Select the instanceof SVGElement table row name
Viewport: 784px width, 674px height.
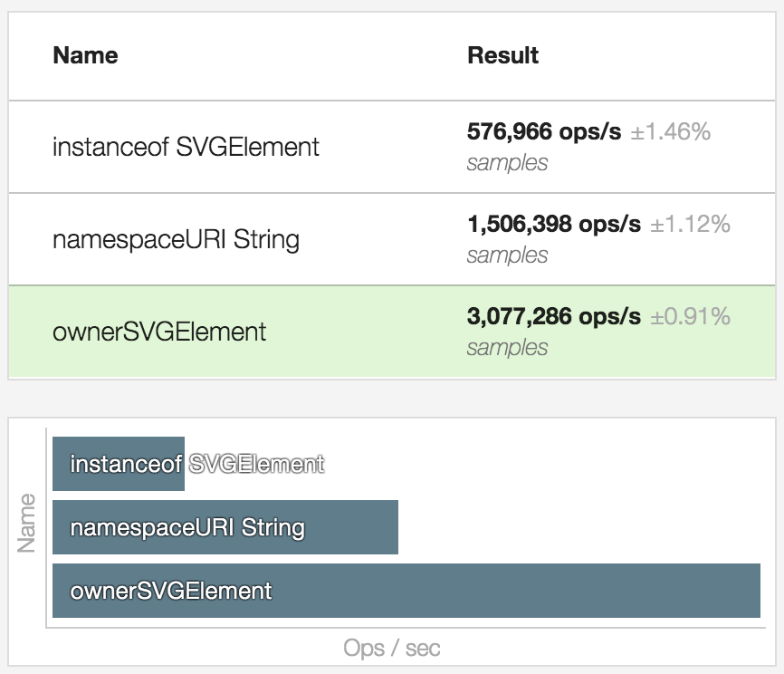[x=186, y=147]
